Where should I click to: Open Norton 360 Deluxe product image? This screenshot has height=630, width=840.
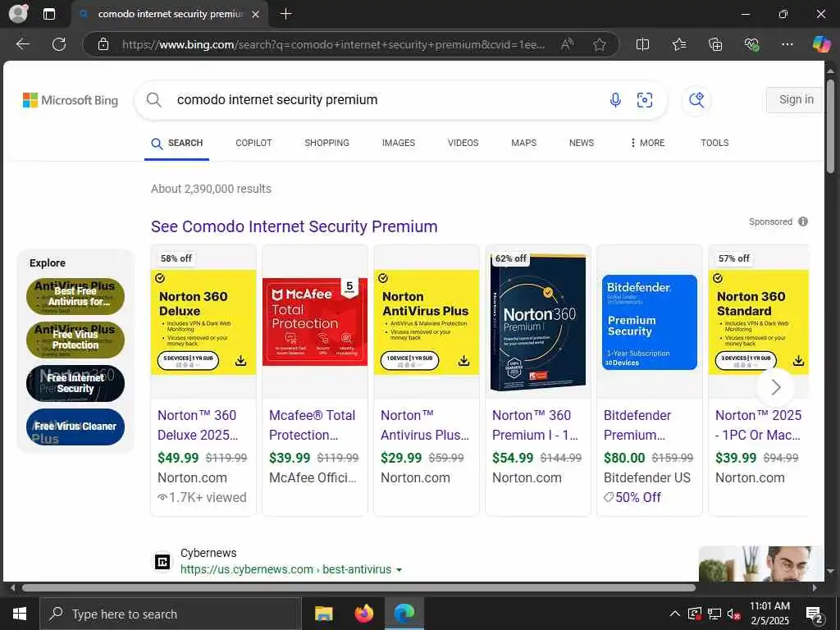tap(203, 322)
